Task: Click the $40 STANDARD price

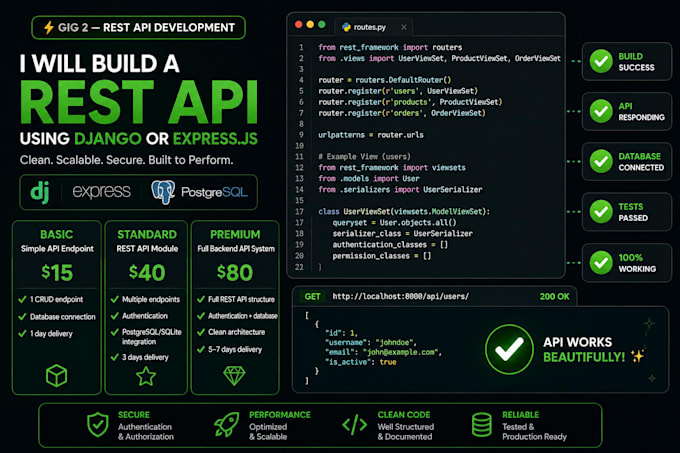Action: pyautogui.click(x=147, y=273)
